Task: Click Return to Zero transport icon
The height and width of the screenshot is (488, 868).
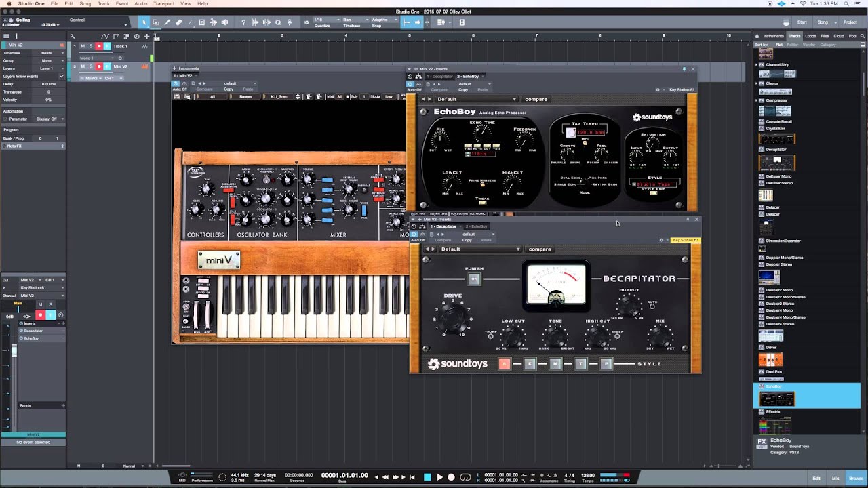Action: point(412,477)
